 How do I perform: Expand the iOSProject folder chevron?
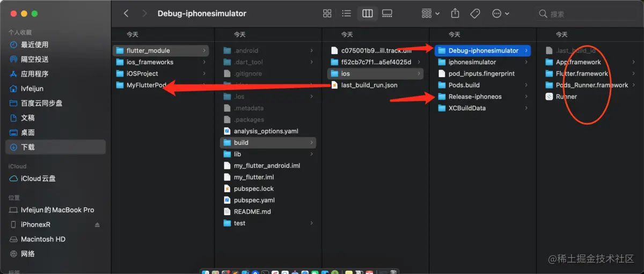[x=204, y=73]
